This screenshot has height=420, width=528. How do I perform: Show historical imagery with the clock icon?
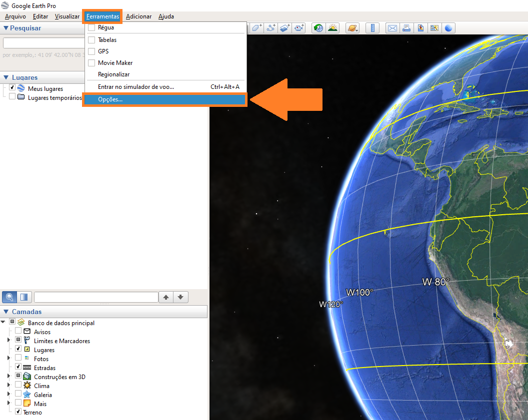point(318,28)
